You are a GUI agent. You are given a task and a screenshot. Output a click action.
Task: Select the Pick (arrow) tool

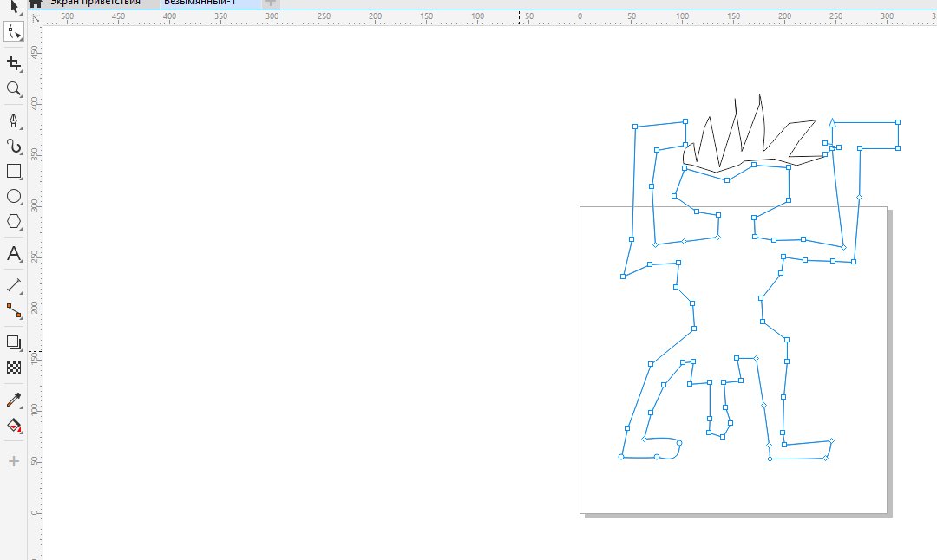coord(13,7)
